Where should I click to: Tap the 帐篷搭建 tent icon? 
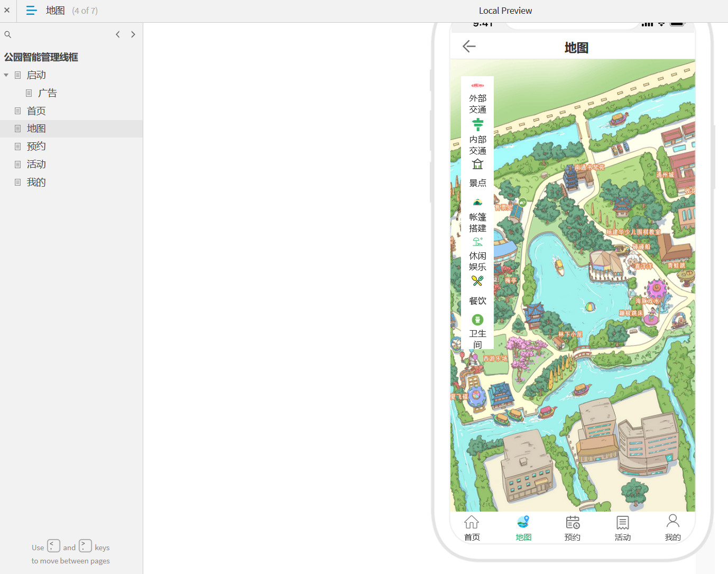coord(477,202)
